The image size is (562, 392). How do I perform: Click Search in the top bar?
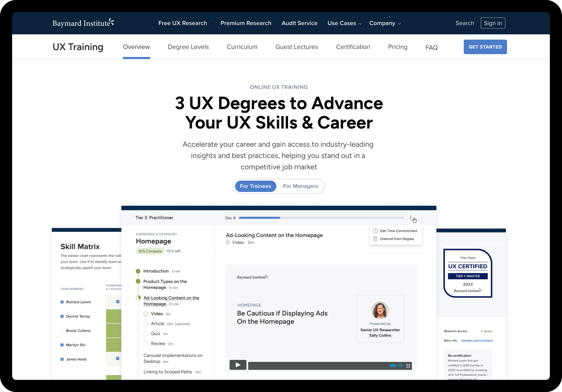pos(465,23)
